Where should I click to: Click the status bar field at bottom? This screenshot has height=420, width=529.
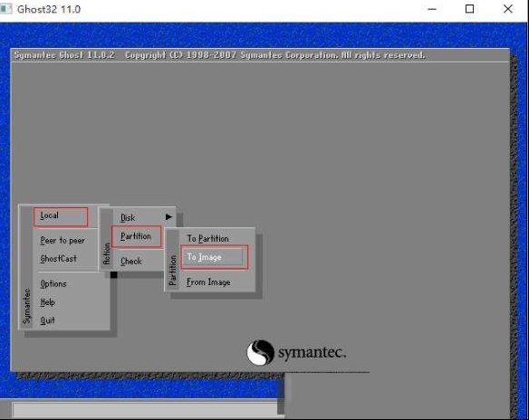[x=145, y=410]
